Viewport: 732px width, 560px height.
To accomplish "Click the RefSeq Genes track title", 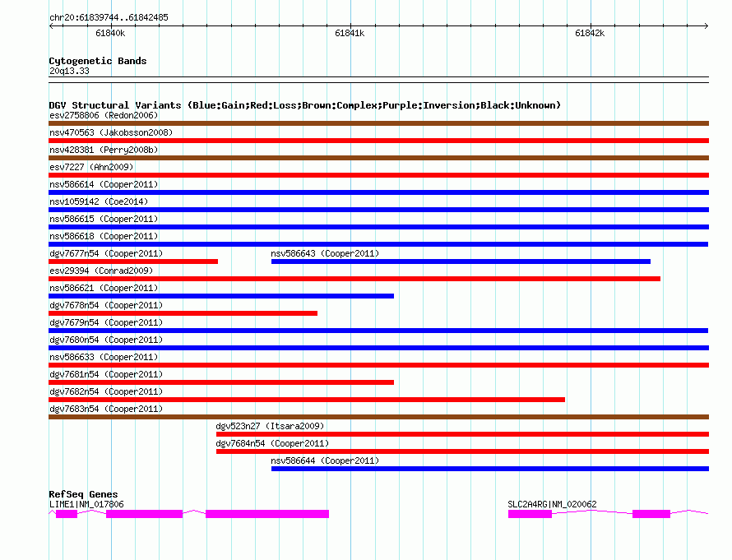I will (x=83, y=494).
